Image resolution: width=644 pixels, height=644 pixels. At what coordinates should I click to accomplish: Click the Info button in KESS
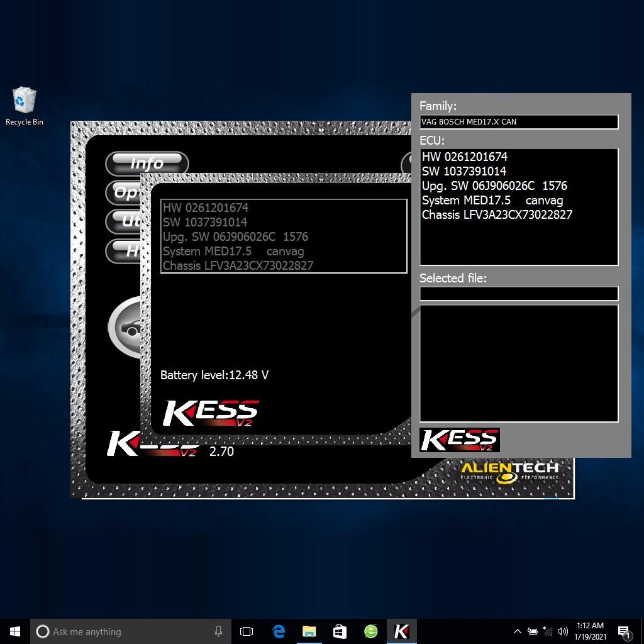click(147, 164)
